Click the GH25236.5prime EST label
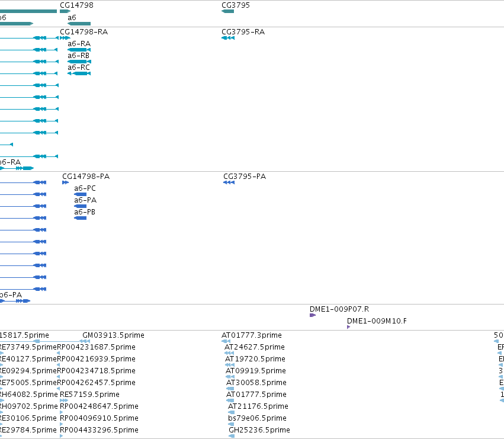Image resolution: width=504 pixels, height=439 pixels. click(x=259, y=430)
